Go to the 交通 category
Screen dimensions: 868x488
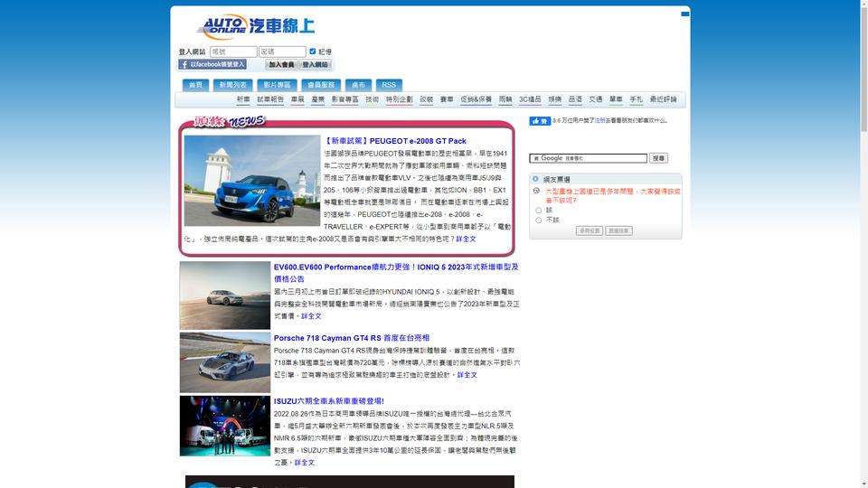[x=596, y=99]
